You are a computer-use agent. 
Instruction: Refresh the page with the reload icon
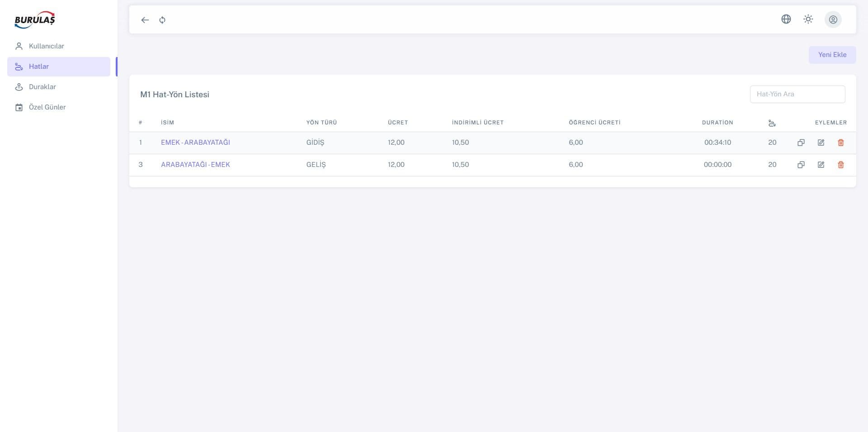(x=162, y=20)
